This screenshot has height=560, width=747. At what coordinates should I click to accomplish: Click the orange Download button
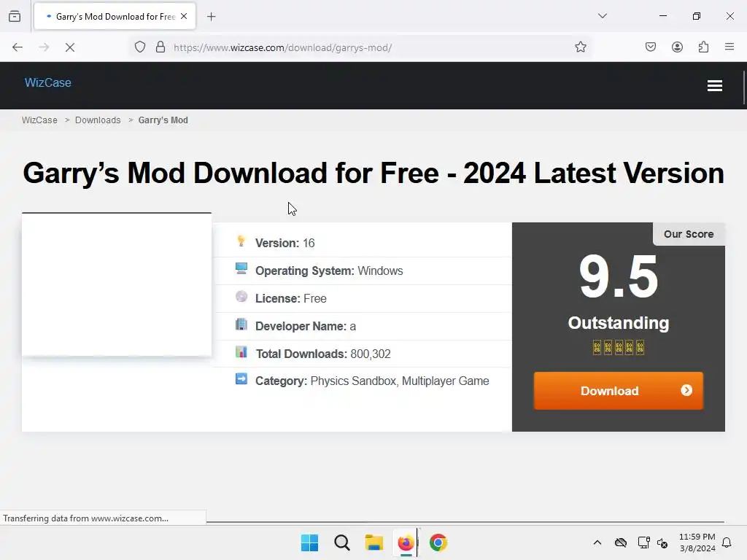point(619,391)
